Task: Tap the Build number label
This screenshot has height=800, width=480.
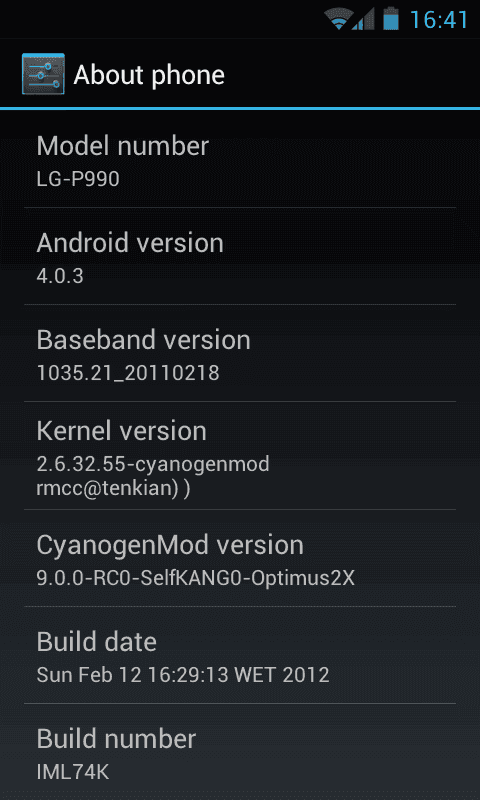Action: (x=116, y=738)
